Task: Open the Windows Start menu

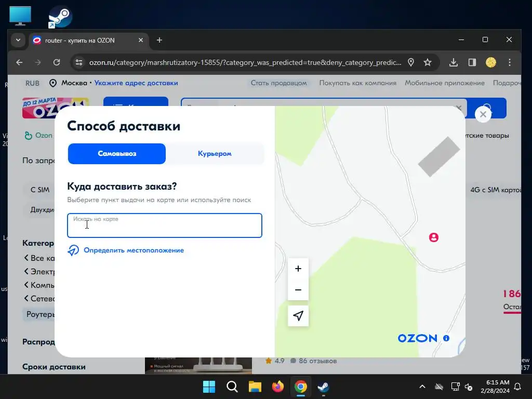Action: [209, 387]
